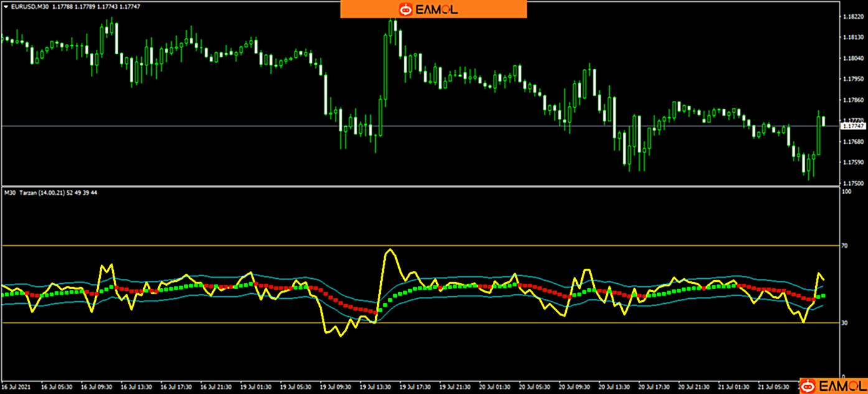The height and width of the screenshot is (394, 868).
Task: Click the 1.17500 price scale label
Action: pyautogui.click(x=851, y=184)
